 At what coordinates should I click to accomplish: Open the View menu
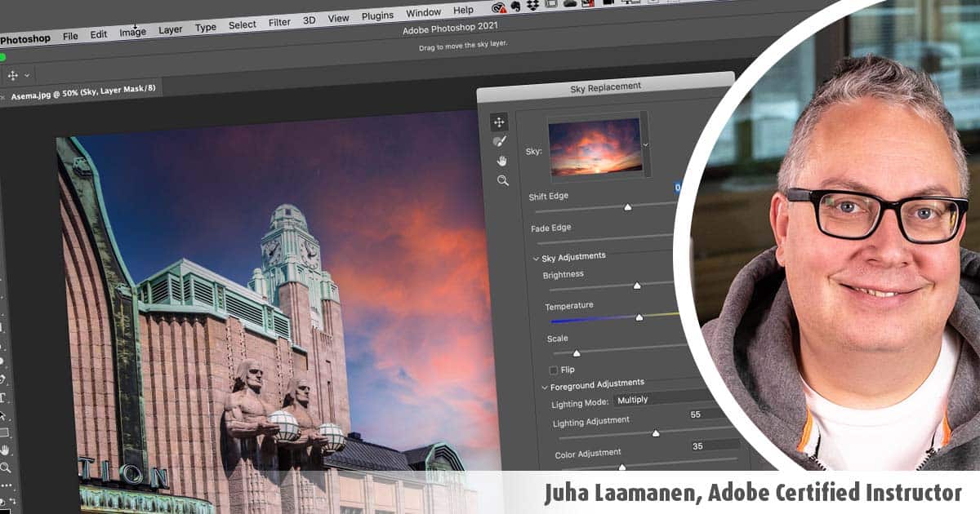pos(338,18)
